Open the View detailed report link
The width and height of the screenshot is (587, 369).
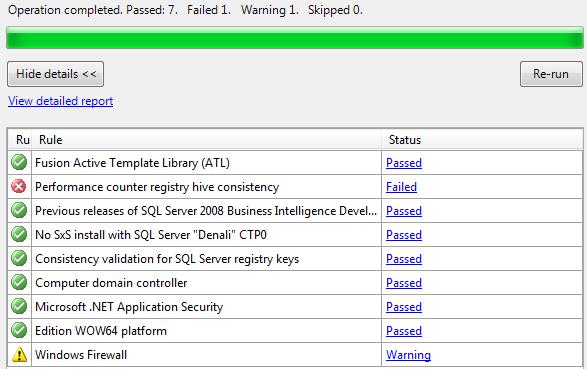click(61, 101)
